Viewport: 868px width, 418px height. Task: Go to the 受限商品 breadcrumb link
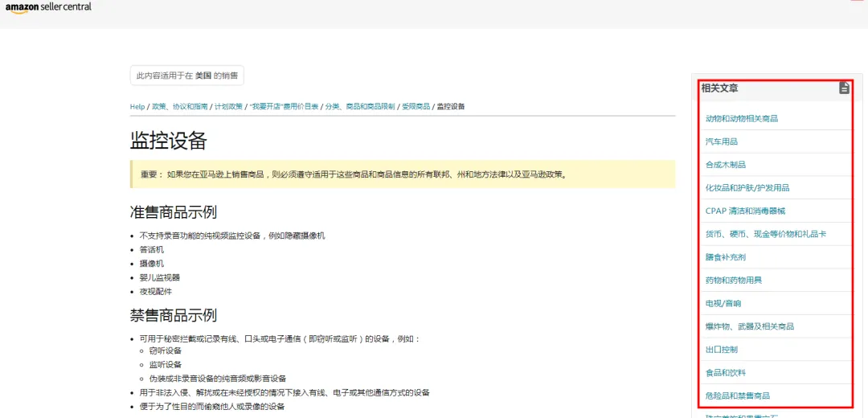pos(416,107)
